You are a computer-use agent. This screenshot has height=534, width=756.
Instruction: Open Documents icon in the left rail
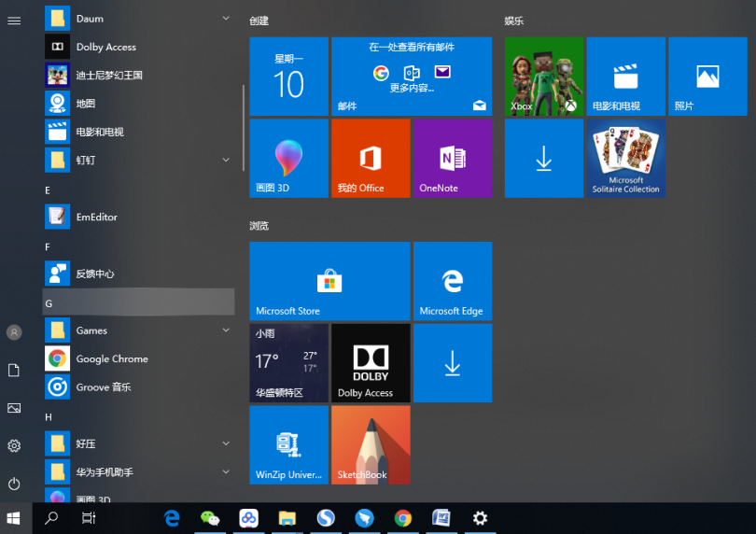tap(14, 370)
